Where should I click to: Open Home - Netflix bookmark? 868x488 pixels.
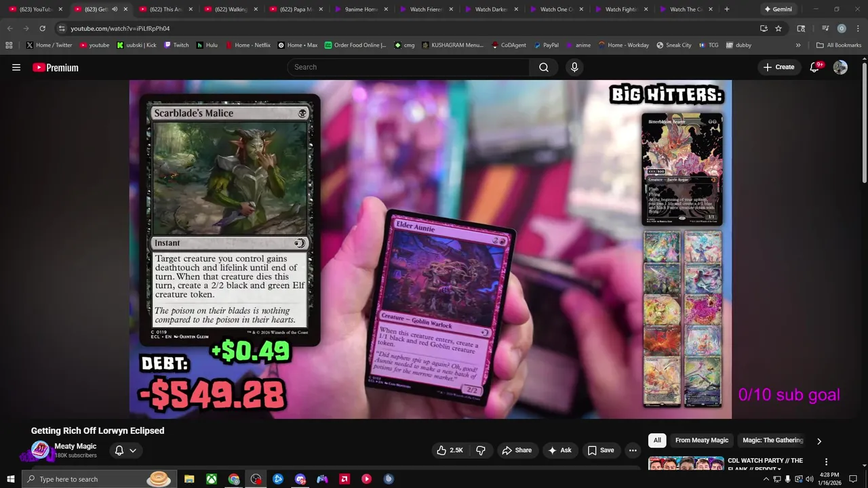click(247, 45)
